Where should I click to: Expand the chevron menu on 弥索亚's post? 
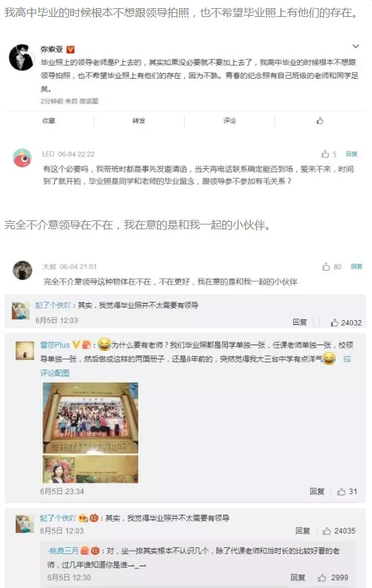pyautogui.click(x=355, y=46)
